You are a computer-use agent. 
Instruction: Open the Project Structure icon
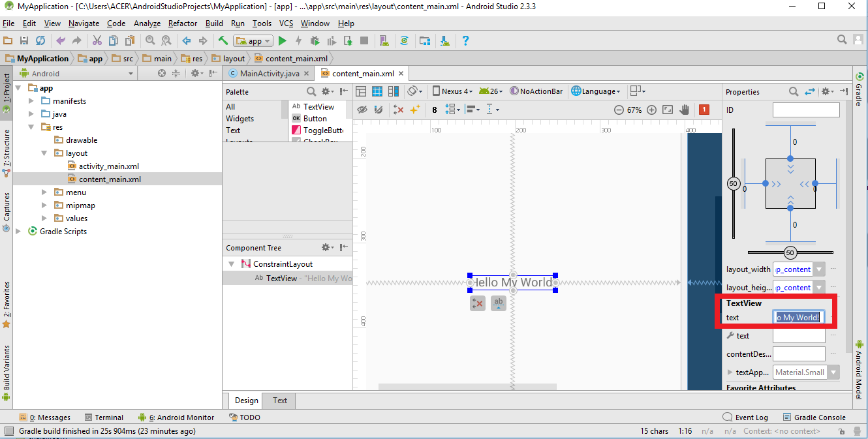point(425,40)
